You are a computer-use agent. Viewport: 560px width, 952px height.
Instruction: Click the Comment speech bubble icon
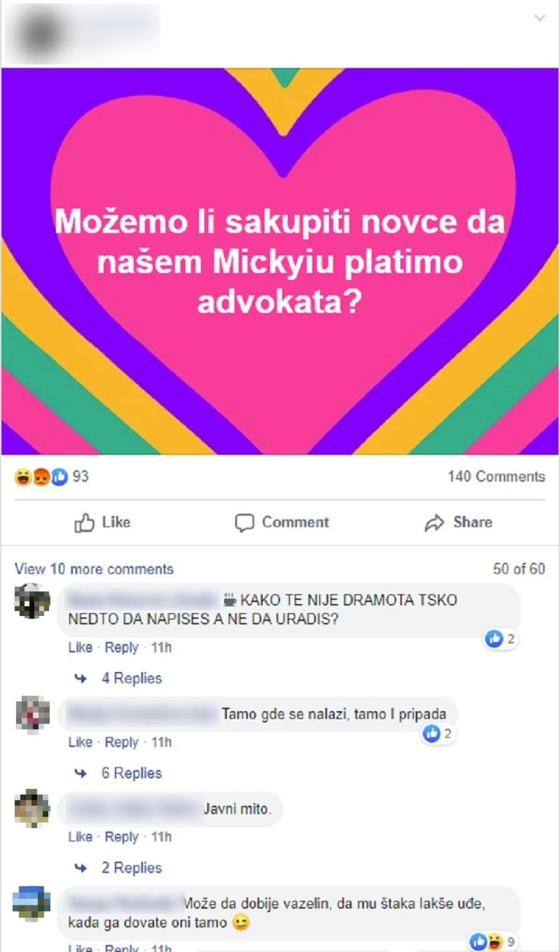click(244, 522)
